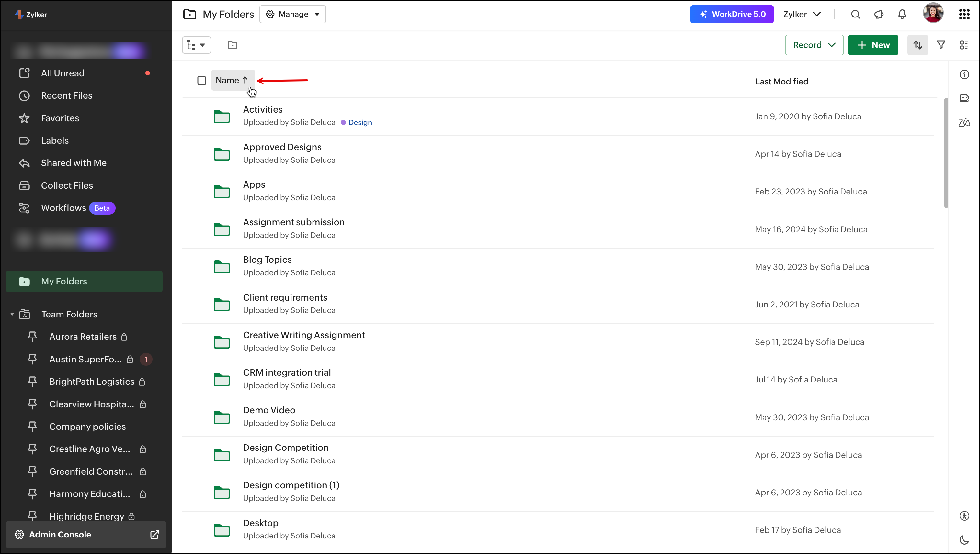980x554 pixels.
Task: Open the apps grid launcher
Action: (x=964, y=15)
